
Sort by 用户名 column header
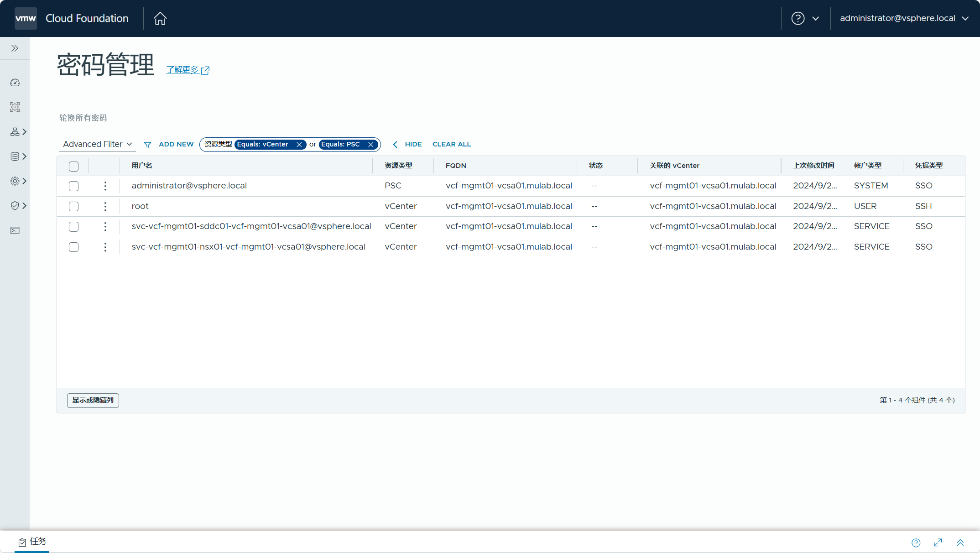pyautogui.click(x=142, y=166)
